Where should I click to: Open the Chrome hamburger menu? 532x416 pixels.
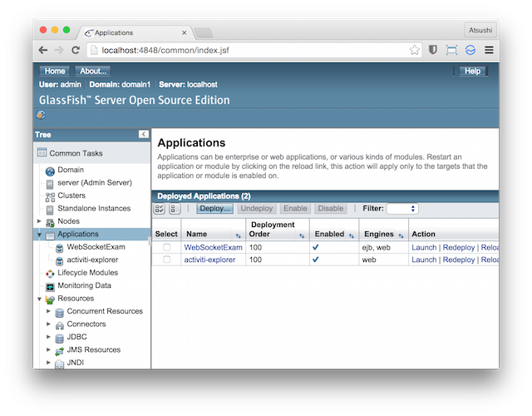coord(489,50)
